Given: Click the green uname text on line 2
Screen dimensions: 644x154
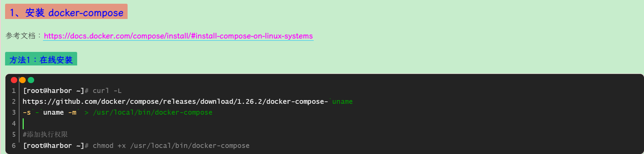Looking at the screenshot, I should point(342,102).
